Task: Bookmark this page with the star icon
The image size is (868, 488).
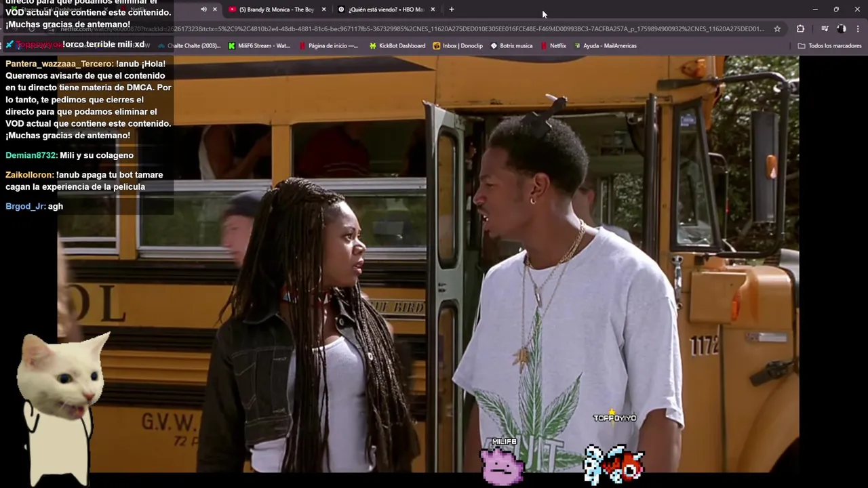Action: click(x=777, y=28)
